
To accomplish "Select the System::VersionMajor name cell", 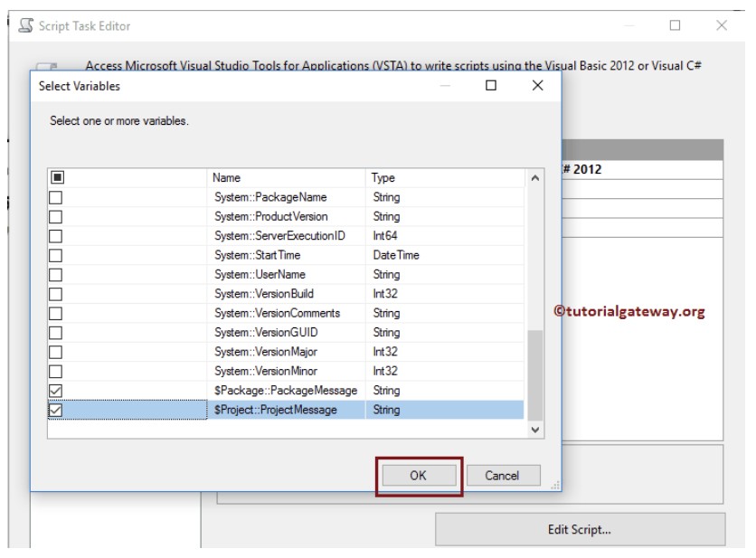I will (x=286, y=352).
